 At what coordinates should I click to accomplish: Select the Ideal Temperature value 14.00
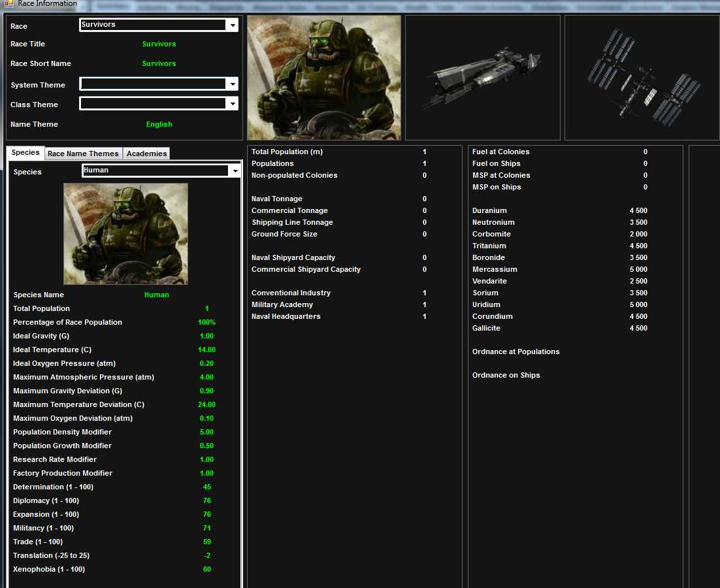click(206, 350)
